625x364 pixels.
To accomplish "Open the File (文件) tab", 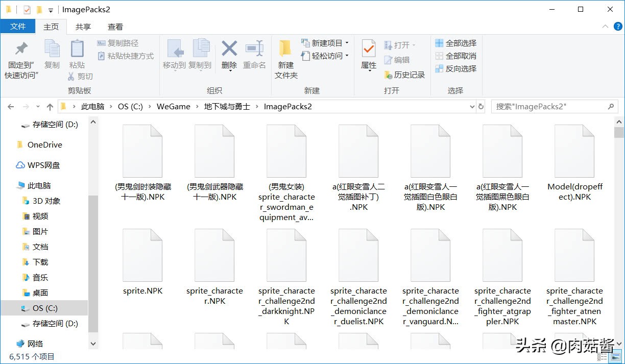I will tap(18, 27).
